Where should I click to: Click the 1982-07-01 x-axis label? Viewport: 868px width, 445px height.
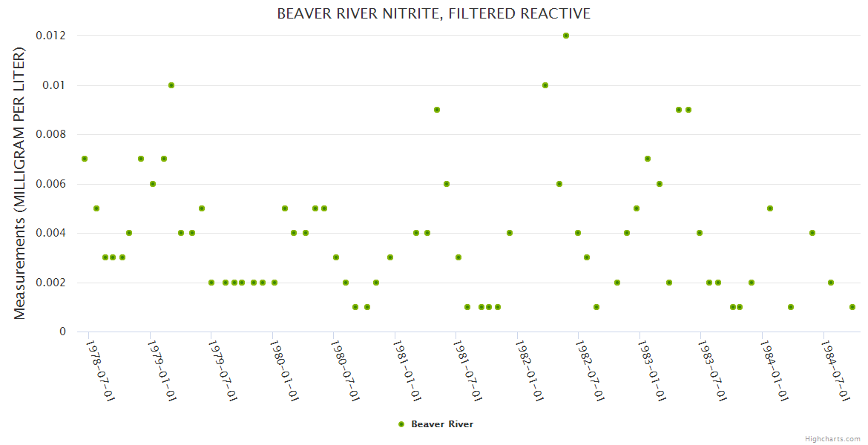tap(592, 371)
